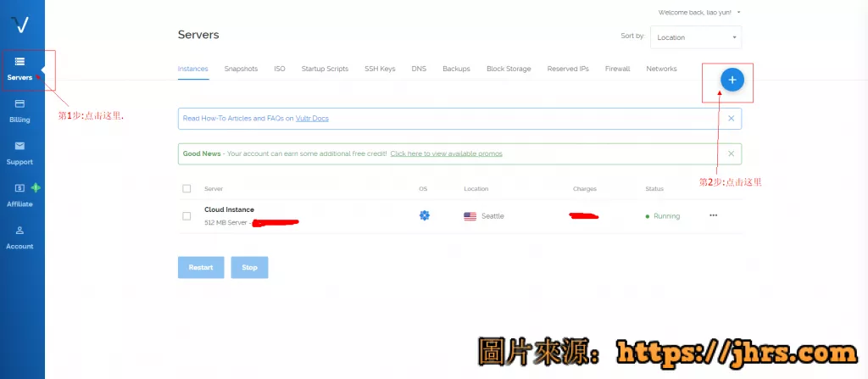Screen dimensions: 868x379
Task: Click the Vultr logo icon
Action: 21,25
